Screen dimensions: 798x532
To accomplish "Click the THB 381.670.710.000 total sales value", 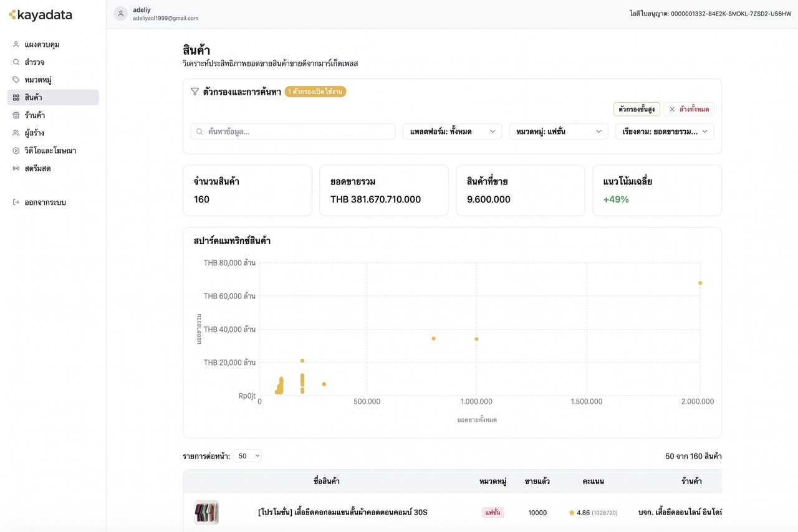I will (375, 199).
